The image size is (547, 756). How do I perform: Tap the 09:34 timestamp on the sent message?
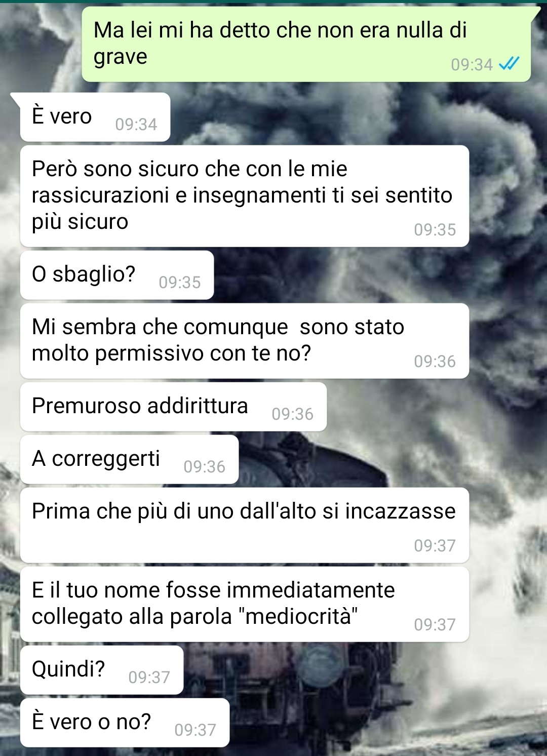click(472, 64)
